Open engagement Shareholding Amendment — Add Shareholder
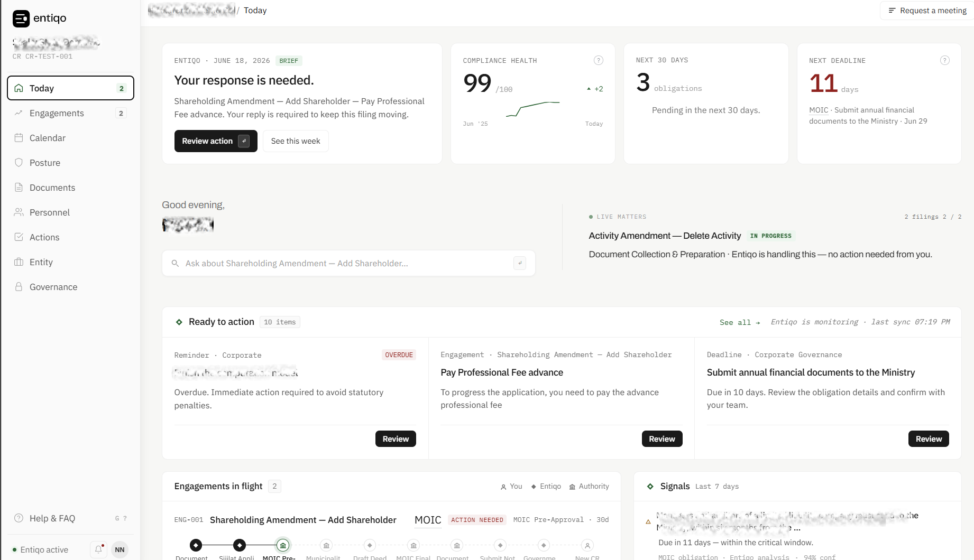The height and width of the screenshot is (560, 974). pyautogui.click(x=303, y=520)
